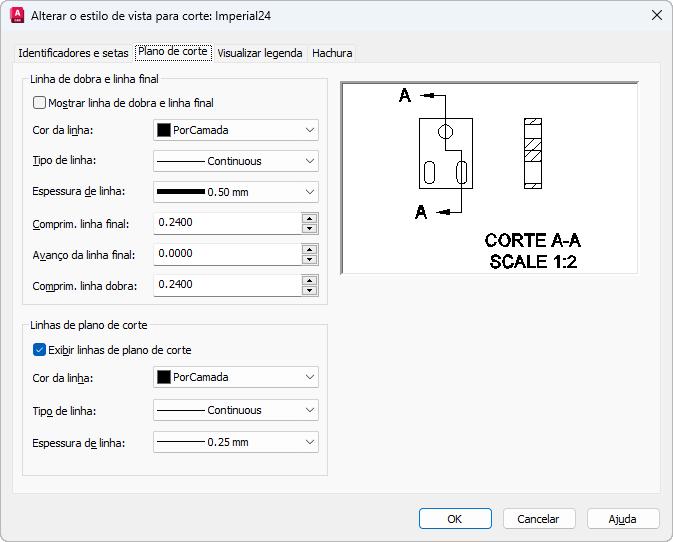673x542 pixels.
Task: Increase Avanço da linha final with up arrow
Action: pos(310,249)
